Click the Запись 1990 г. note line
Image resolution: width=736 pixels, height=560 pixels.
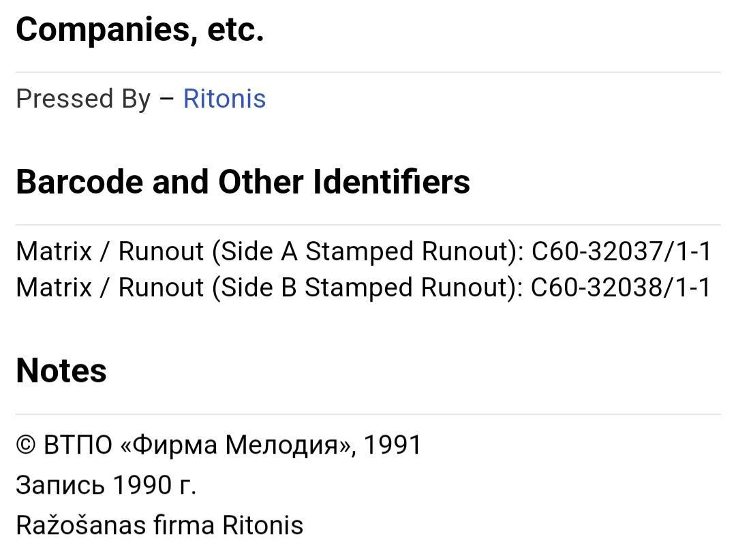106,485
